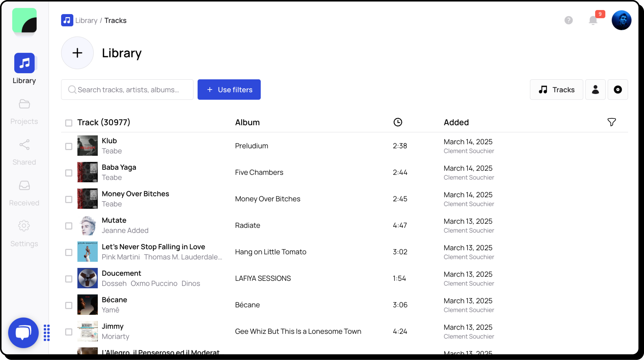Open artist Jeanne Added link
Viewport: 644px width, 360px height.
click(125, 230)
